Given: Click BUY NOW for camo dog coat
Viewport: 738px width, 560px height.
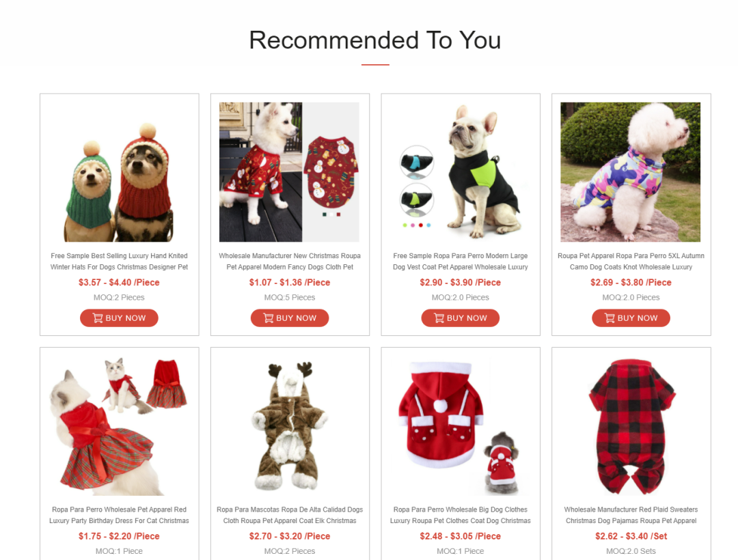Looking at the screenshot, I should tap(631, 318).
